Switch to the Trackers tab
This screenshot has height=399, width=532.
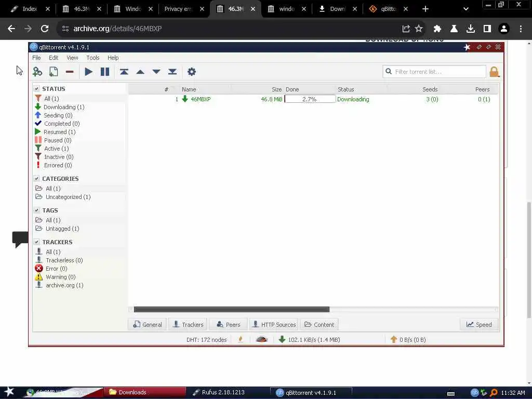(188, 324)
